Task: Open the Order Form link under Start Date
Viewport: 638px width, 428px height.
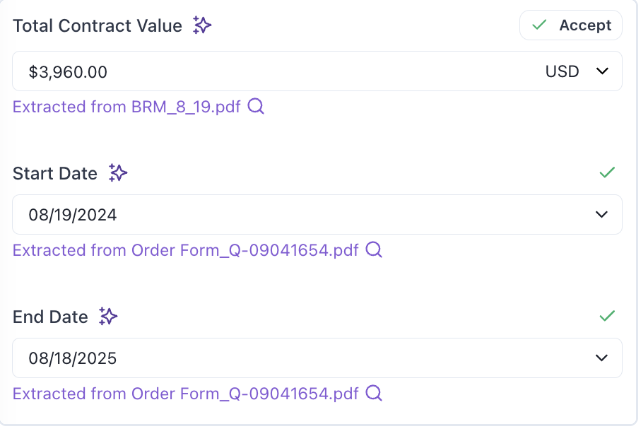Action: tap(186, 250)
